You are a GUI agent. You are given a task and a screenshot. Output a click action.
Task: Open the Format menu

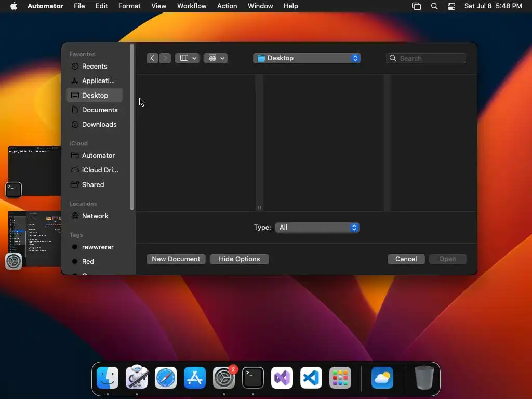click(x=129, y=6)
